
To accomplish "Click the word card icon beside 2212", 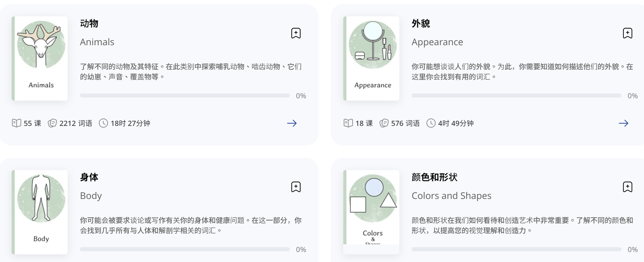I will [52, 123].
